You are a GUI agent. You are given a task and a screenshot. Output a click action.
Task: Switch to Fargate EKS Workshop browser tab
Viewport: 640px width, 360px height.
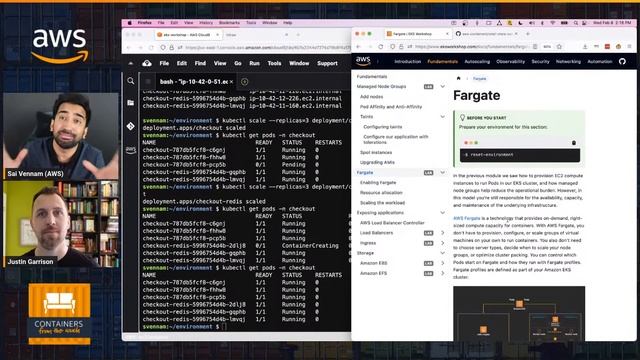point(417,34)
